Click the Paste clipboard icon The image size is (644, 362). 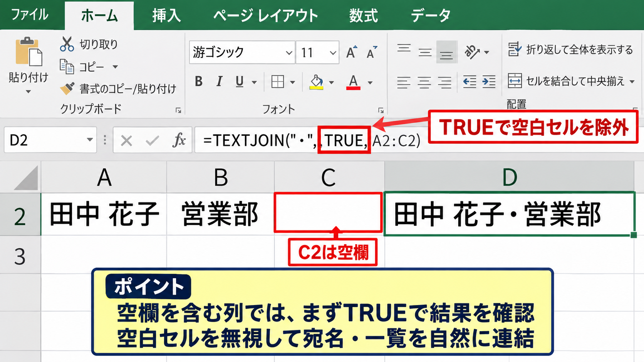[29, 52]
